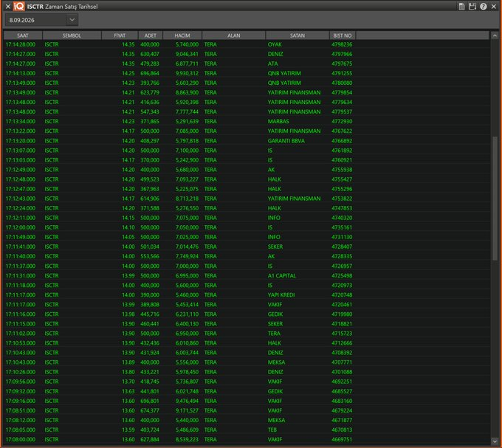Select quantity 623,779 cell

150,92
